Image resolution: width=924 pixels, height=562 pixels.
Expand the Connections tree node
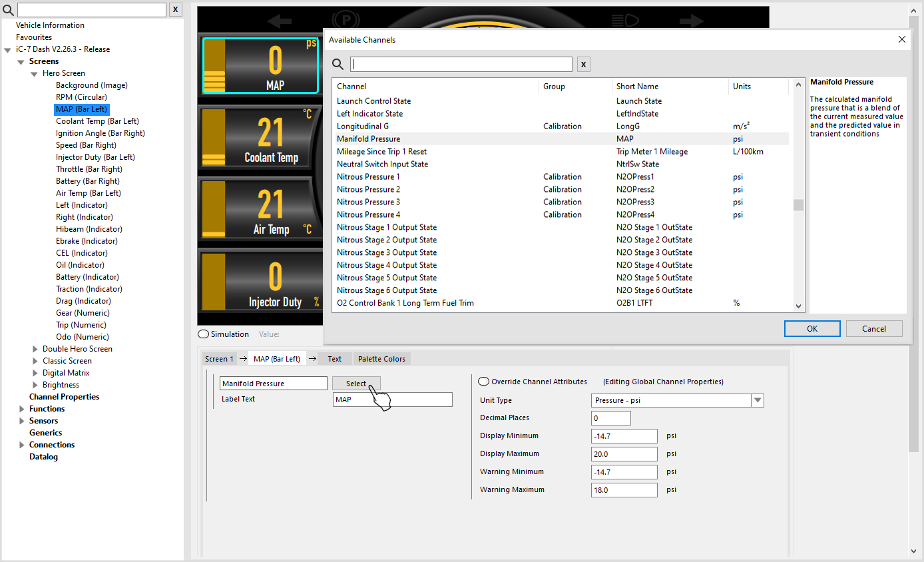(22, 445)
